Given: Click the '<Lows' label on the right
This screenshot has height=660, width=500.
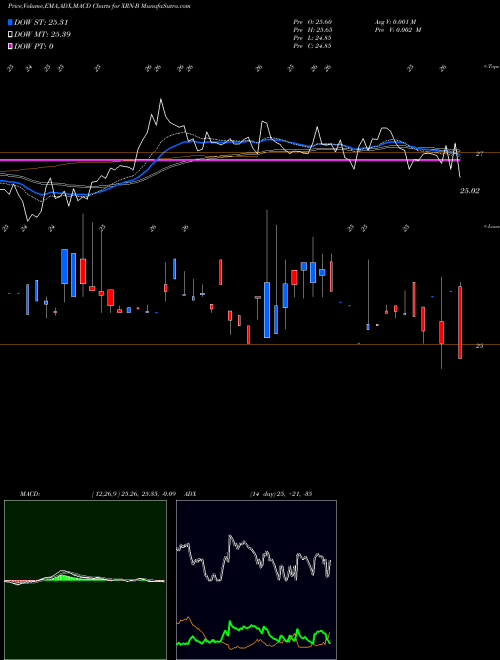Looking at the screenshot, I should pyautogui.click(x=492, y=226).
